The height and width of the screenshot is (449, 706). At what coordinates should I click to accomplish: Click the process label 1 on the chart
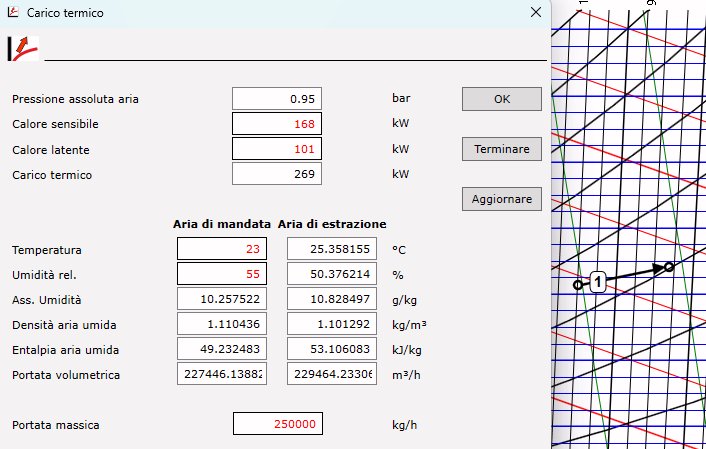pos(598,282)
